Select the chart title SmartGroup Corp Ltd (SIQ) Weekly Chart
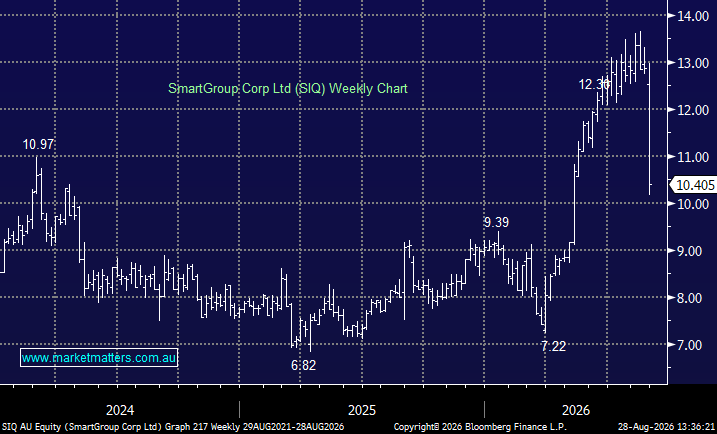The image size is (717, 434). [288, 88]
